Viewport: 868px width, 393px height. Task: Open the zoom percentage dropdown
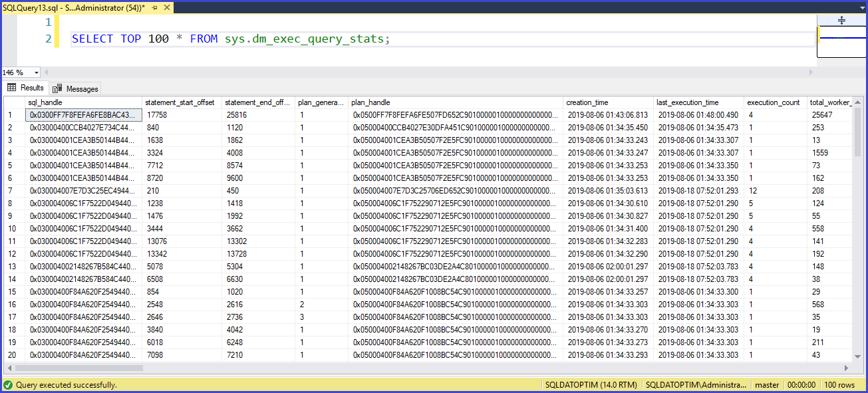37,72
